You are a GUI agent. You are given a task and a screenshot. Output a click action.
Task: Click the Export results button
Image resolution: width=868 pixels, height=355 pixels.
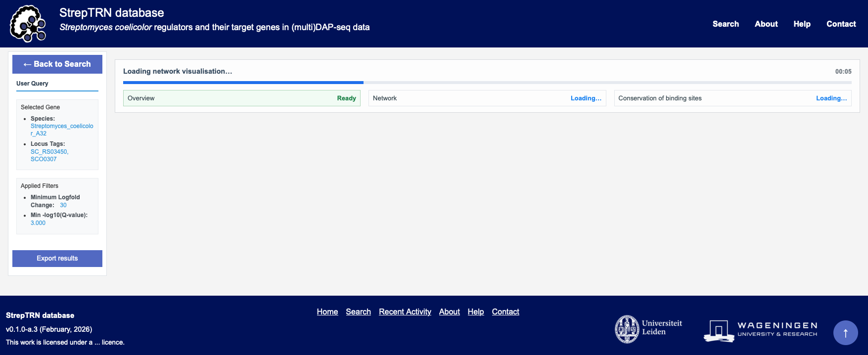tap(57, 259)
